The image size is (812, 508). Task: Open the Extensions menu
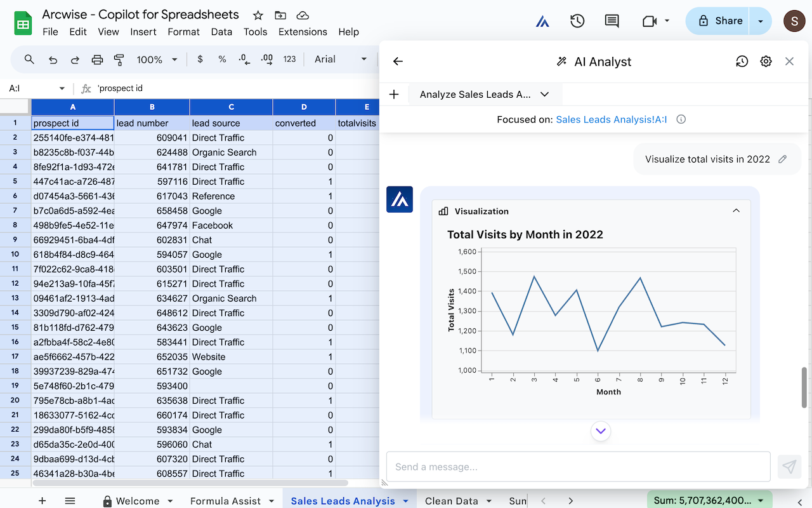tap(303, 32)
